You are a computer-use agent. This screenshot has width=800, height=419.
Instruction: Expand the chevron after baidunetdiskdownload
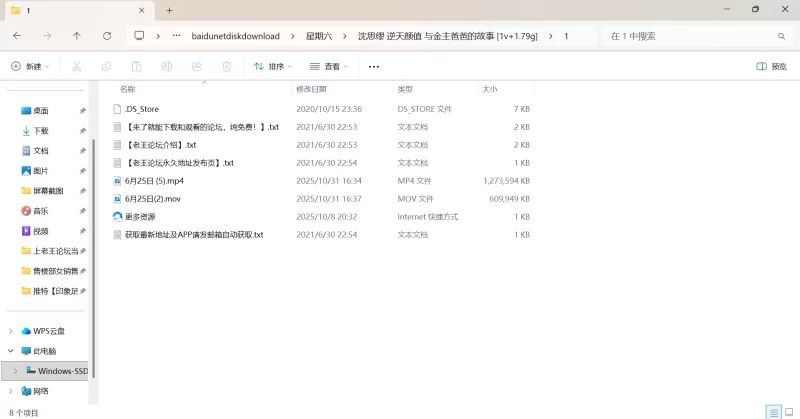point(292,36)
